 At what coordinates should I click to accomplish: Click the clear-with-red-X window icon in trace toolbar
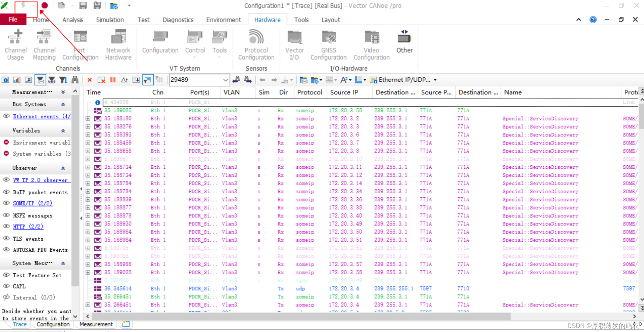[101, 80]
